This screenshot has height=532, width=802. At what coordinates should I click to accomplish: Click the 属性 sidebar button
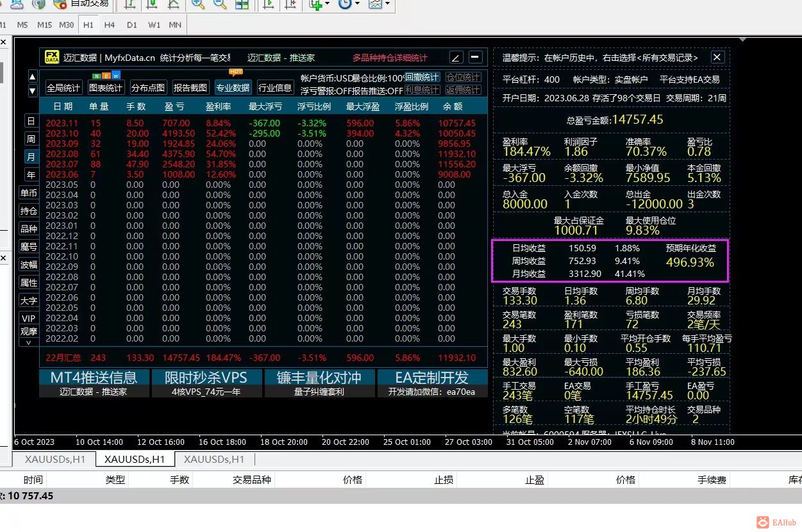click(x=29, y=283)
